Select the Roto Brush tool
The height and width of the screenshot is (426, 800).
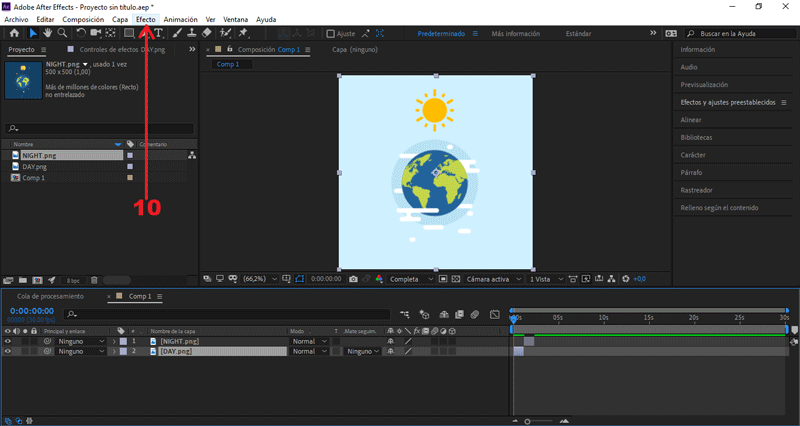coord(225,33)
